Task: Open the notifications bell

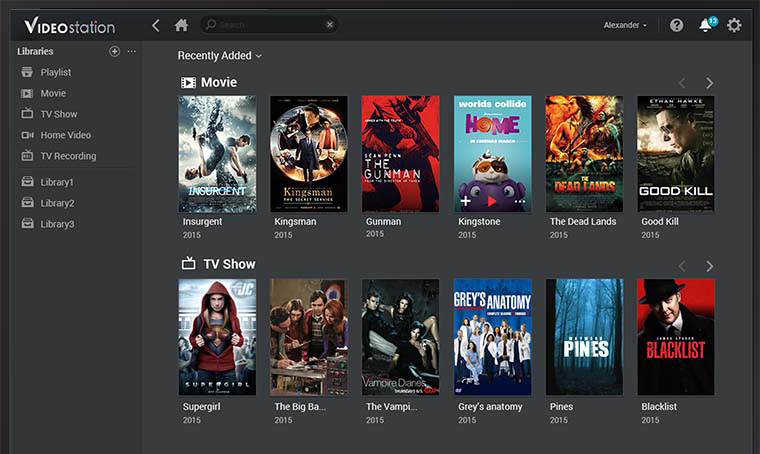Action: pos(705,25)
